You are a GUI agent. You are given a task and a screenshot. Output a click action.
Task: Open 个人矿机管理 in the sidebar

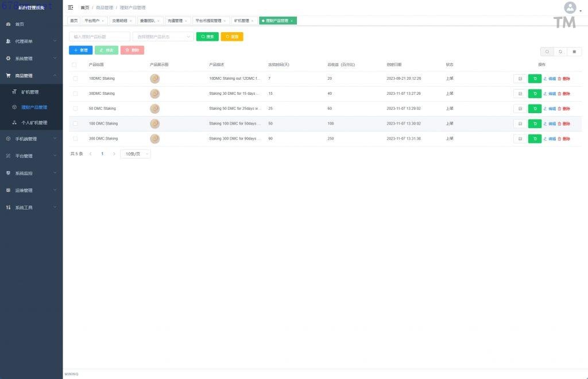(x=34, y=122)
